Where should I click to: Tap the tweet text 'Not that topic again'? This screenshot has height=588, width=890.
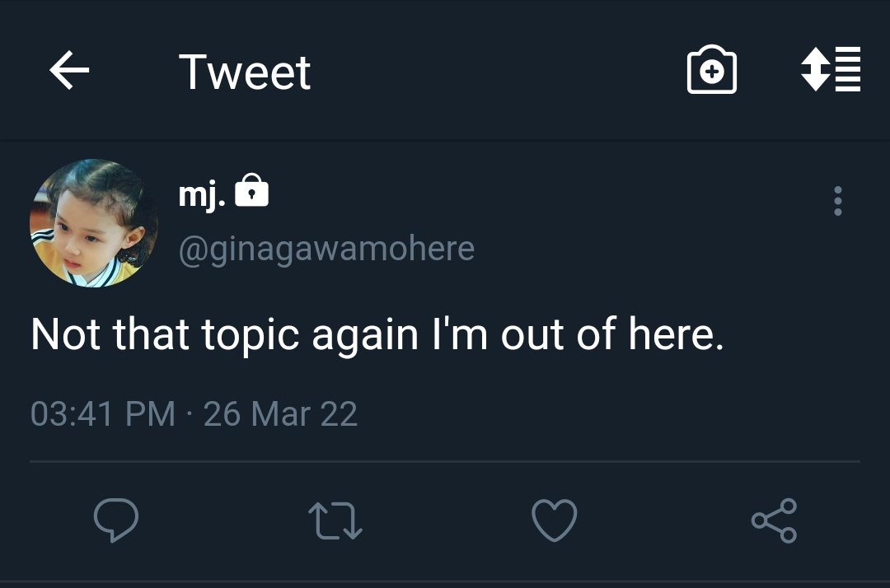tap(225, 334)
